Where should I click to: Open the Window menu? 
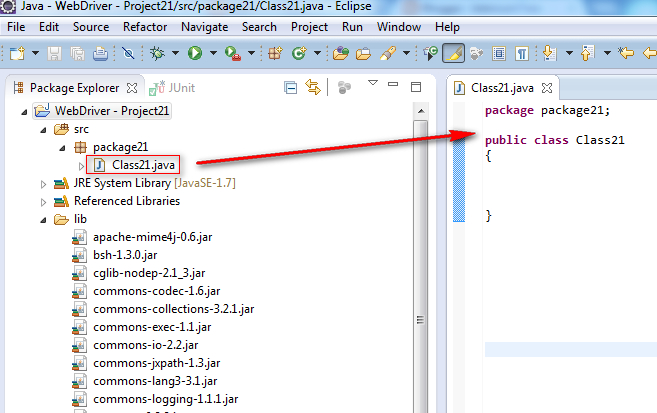[x=399, y=27]
